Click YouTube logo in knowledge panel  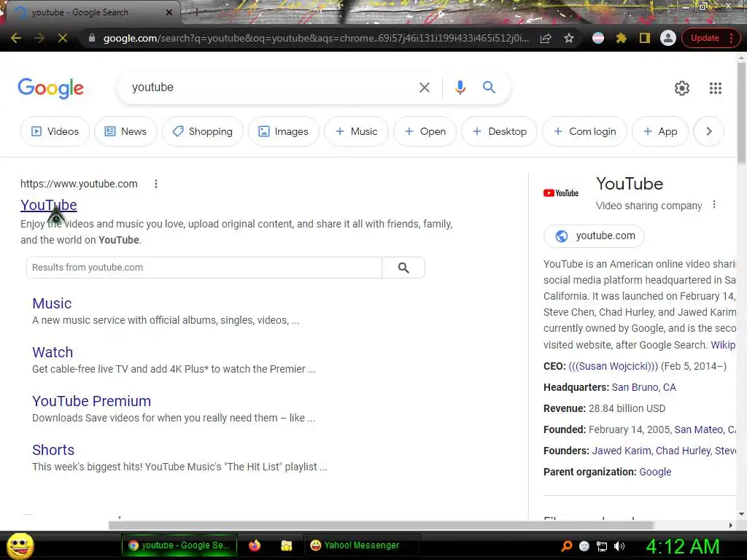click(x=561, y=192)
